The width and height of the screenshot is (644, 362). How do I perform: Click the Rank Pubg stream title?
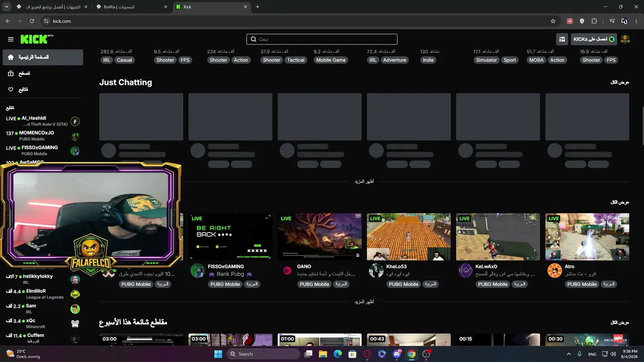tap(230, 274)
